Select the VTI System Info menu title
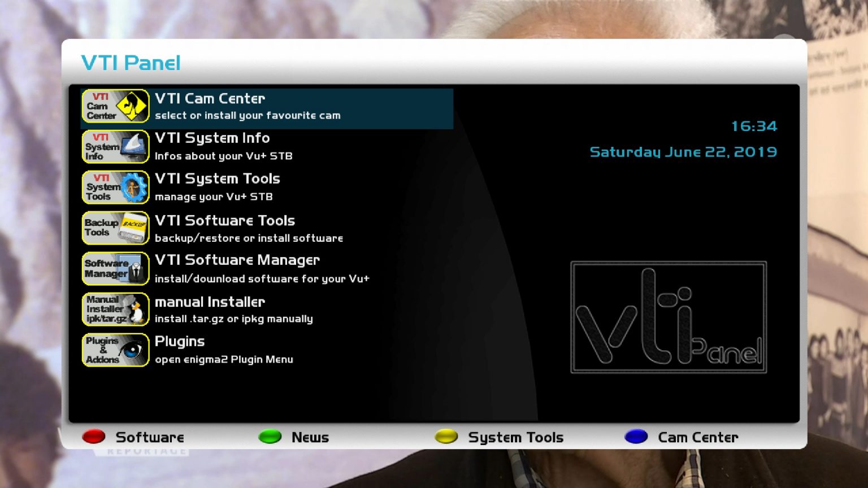The image size is (868, 488). [212, 138]
